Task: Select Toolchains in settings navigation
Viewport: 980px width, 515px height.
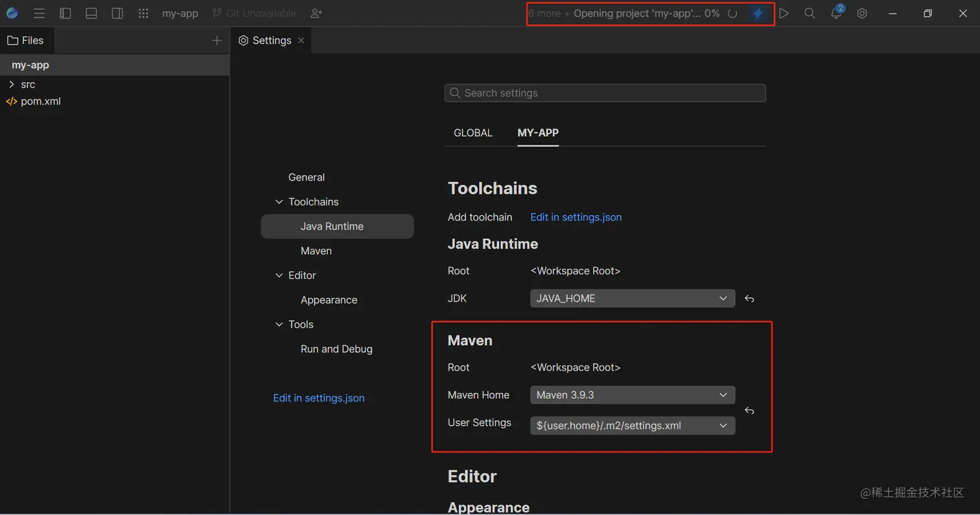Action: tap(314, 202)
